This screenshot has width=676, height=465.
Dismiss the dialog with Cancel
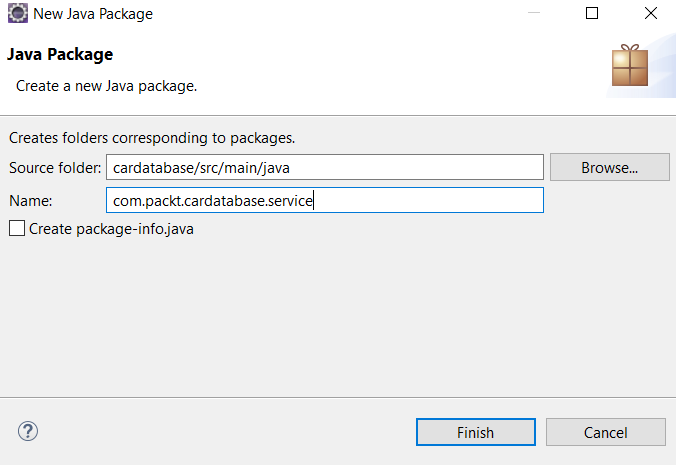606,432
